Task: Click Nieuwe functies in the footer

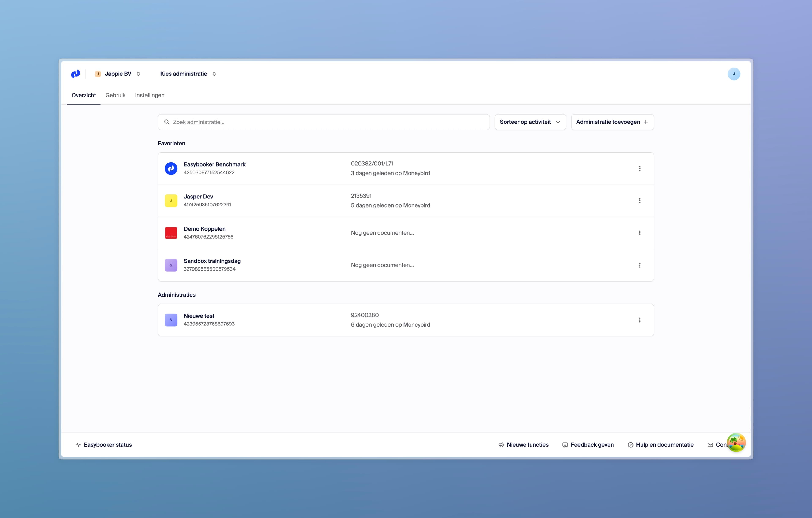Action: click(x=523, y=445)
